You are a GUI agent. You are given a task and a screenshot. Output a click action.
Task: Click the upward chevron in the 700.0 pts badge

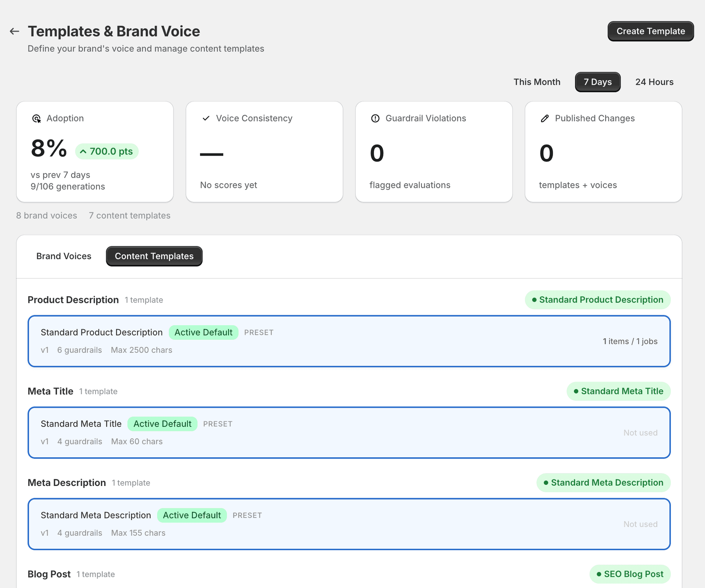pos(84,151)
